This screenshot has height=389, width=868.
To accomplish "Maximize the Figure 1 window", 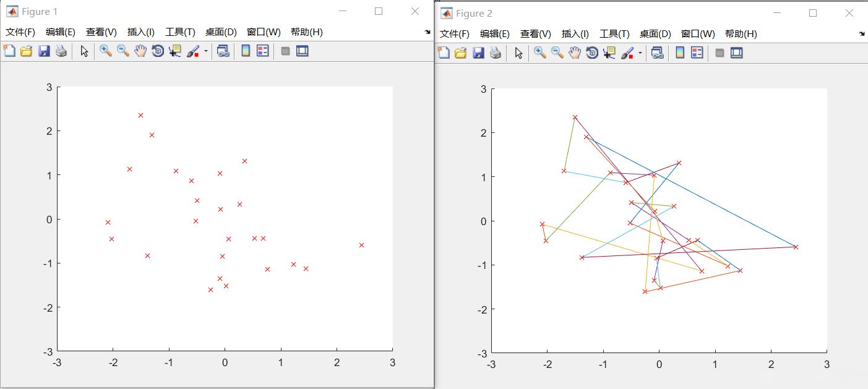I will tap(379, 11).
